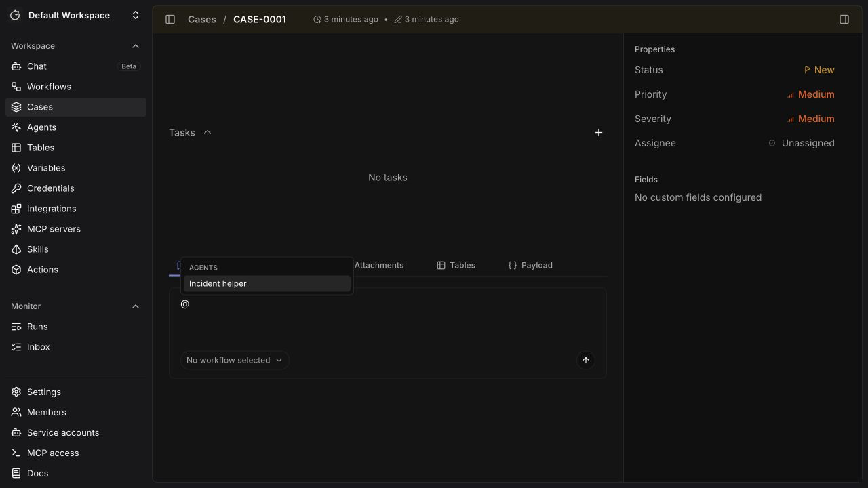Change the Priority value Medium
Viewport: 868px width, 488px height.
[810, 94]
